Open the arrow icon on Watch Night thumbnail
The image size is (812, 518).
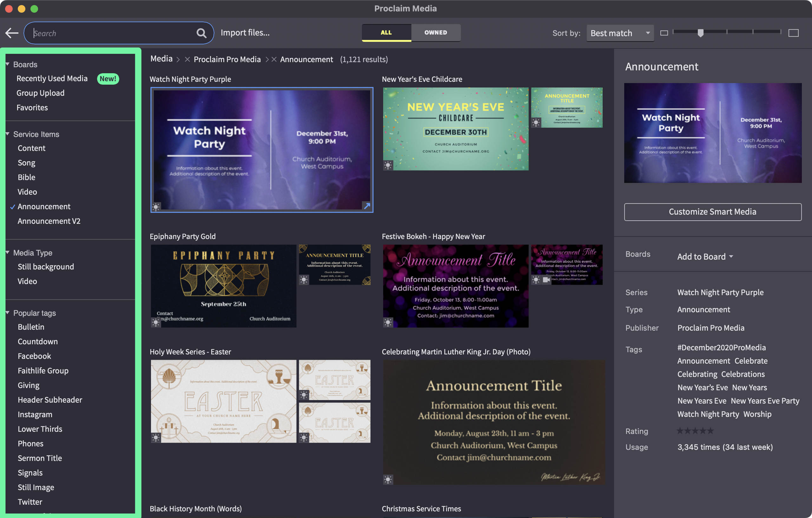[367, 205]
